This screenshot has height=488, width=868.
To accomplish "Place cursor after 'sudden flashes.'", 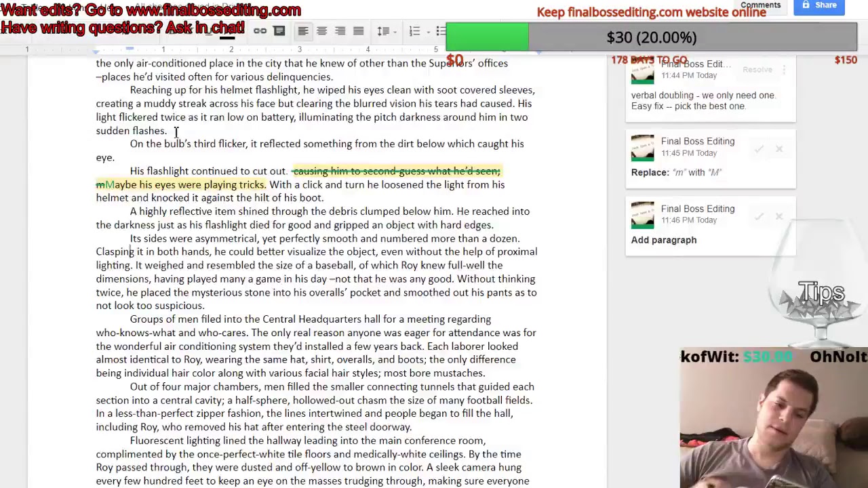I will pyautogui.click(x=167, y=131).
